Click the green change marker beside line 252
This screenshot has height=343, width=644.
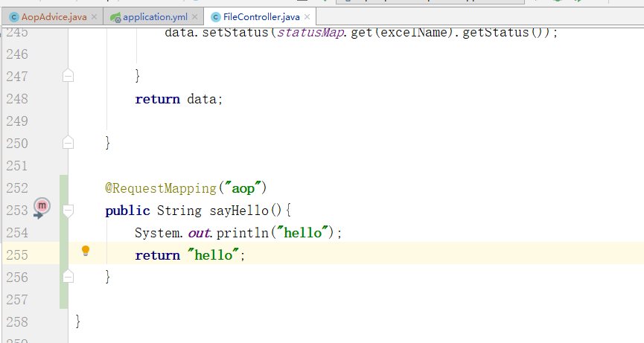coord(63,188)
